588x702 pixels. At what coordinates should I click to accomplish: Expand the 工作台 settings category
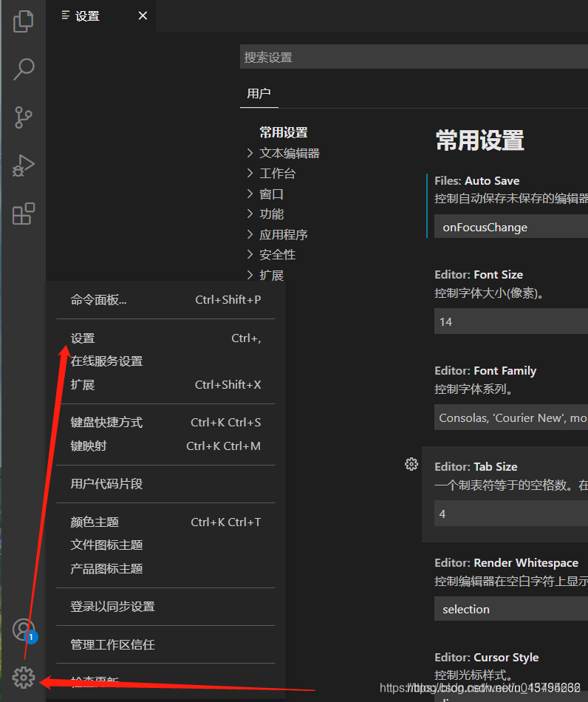[x=277, y=174]
